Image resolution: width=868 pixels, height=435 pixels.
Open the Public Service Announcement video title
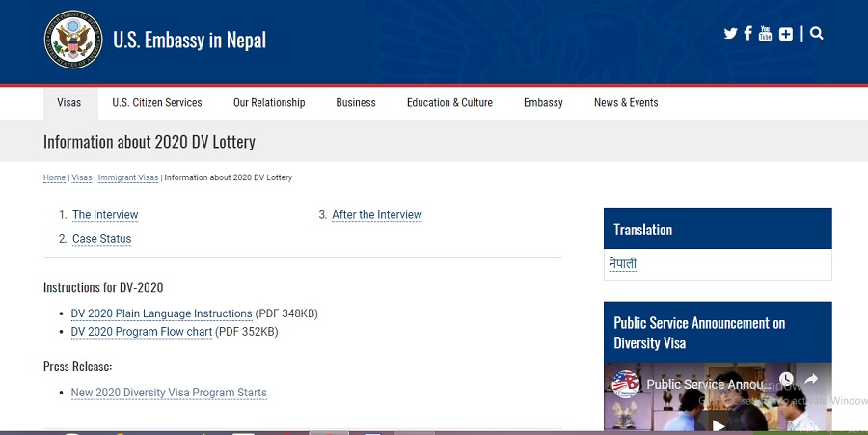[708, 384]
